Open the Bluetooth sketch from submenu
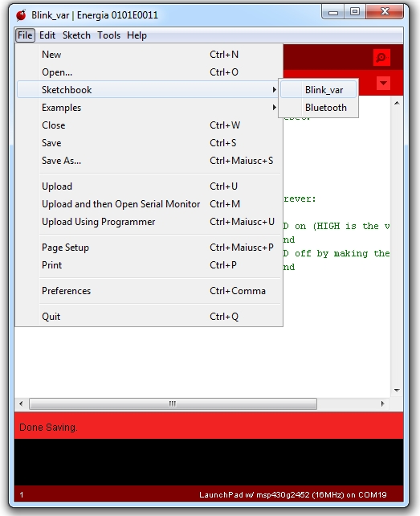Viewport: 420px width, 516px height. pos(318,107)
